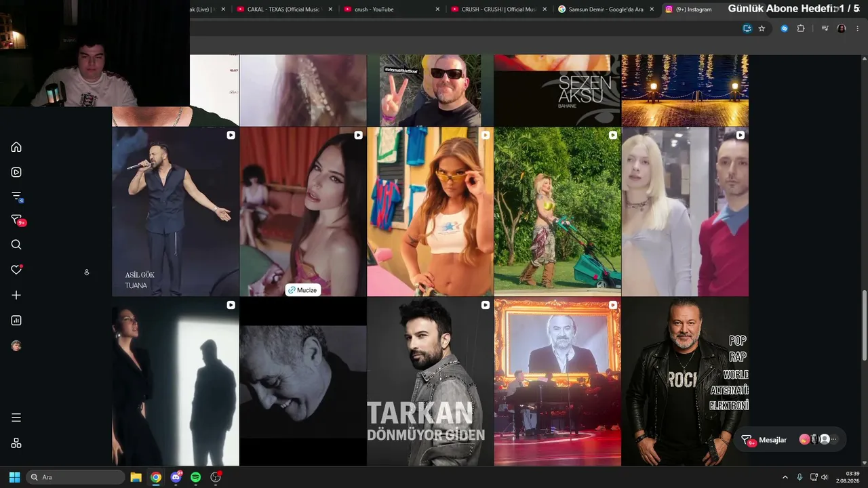The width and height of the screenshot is (868, 488).
Task: Open the stage concert with framed screen reel
Action: 557,382
